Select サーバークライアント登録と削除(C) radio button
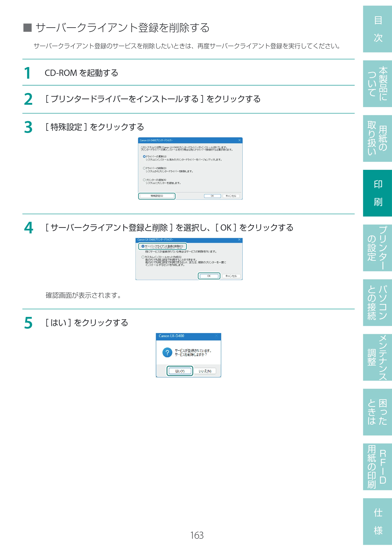This screenshot has height=555, width=392. pyautogui.click(x=143, y=246)
